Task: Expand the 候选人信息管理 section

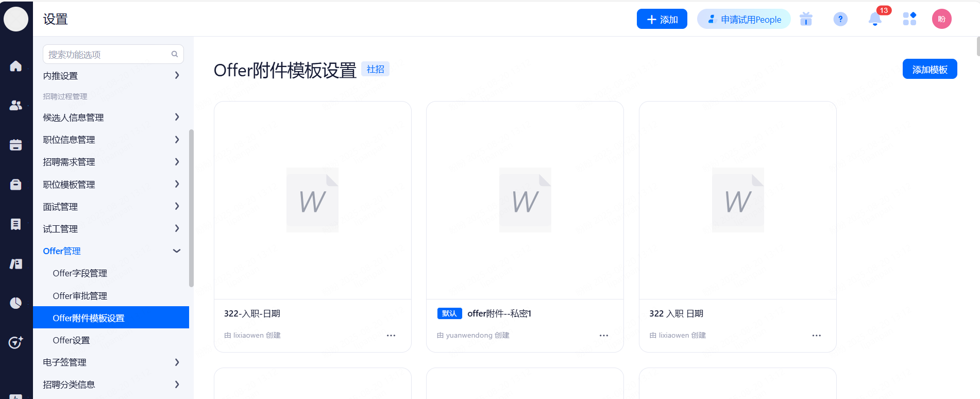Action: (177, 117)
